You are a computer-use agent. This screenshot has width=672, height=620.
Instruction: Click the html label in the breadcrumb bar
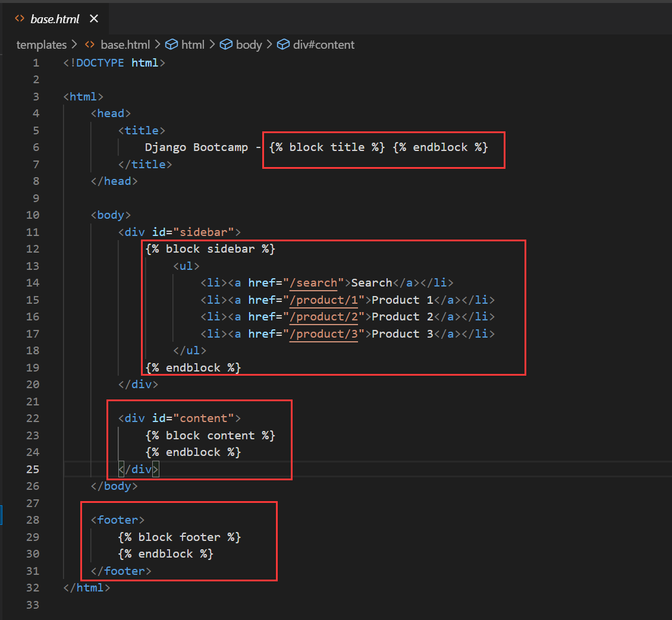[x=193, y=44]
